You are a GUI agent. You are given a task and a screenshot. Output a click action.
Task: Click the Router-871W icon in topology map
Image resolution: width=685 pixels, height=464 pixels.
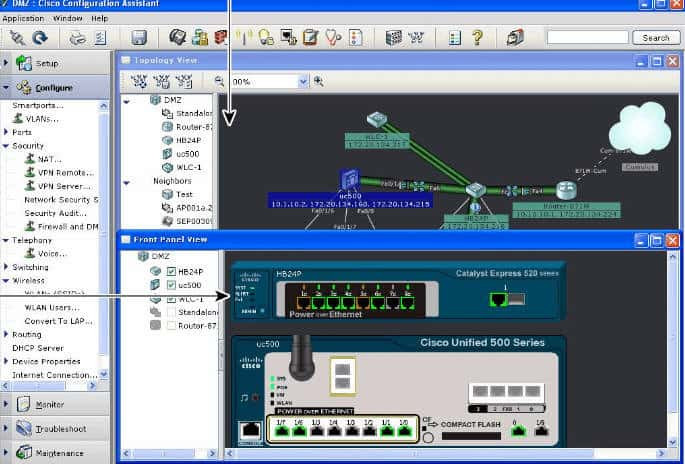coord(567,190)
